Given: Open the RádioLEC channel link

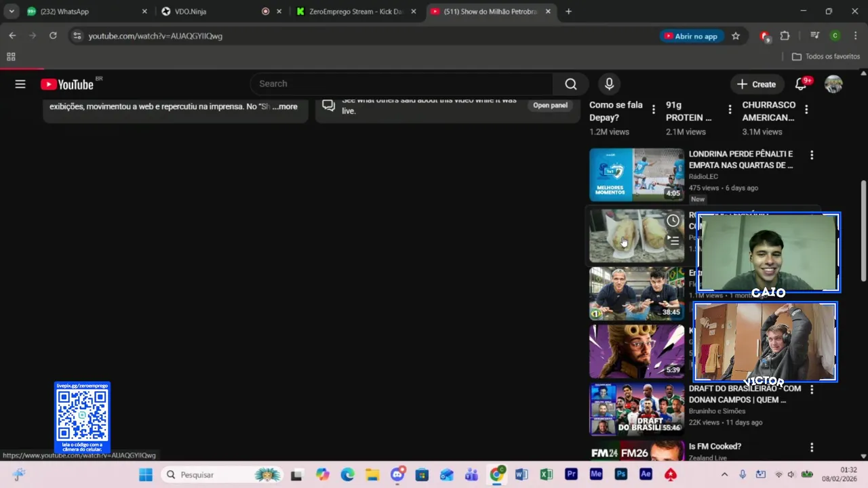Looking at the screenshot, I should coord(703,176).
